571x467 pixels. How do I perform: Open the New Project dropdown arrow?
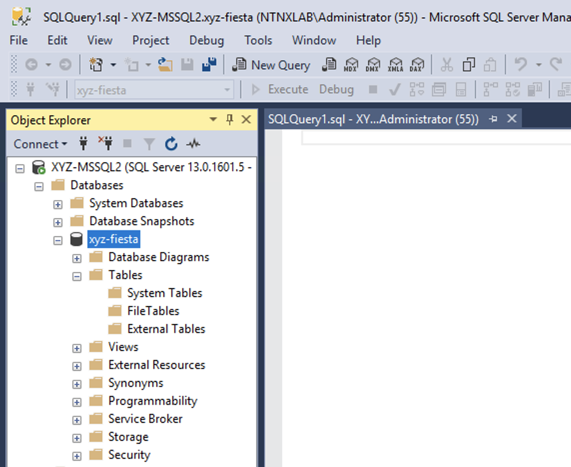point(113,65)
